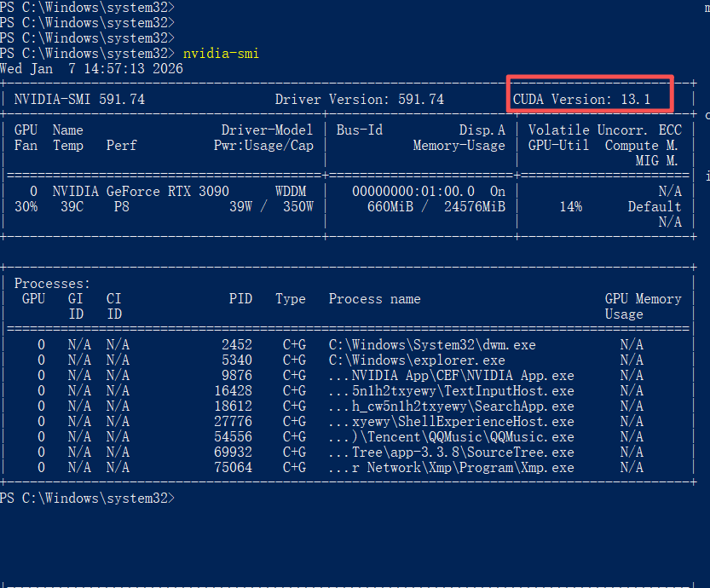The height and width of the screenshot is (588, 710).
Task: Click the Volatile Uncorr. ECC header
Action: pos(605,130)
